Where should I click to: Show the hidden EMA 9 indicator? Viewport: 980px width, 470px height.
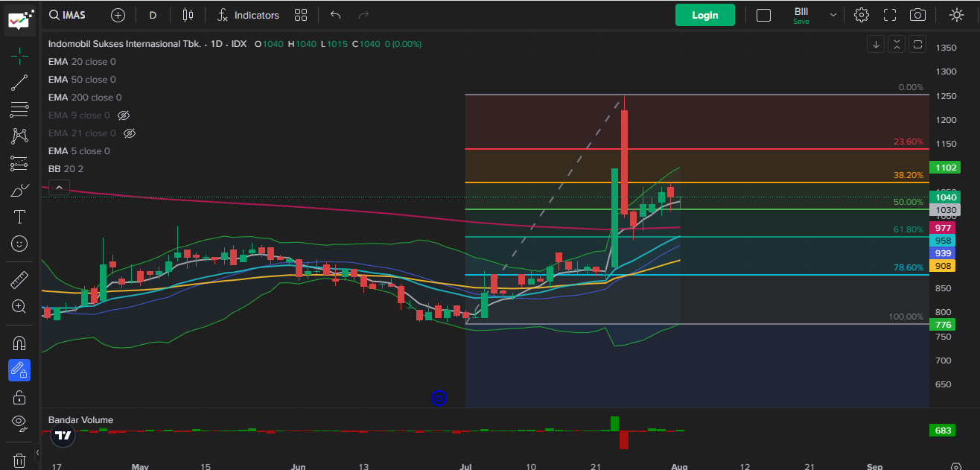pos(124,115)
